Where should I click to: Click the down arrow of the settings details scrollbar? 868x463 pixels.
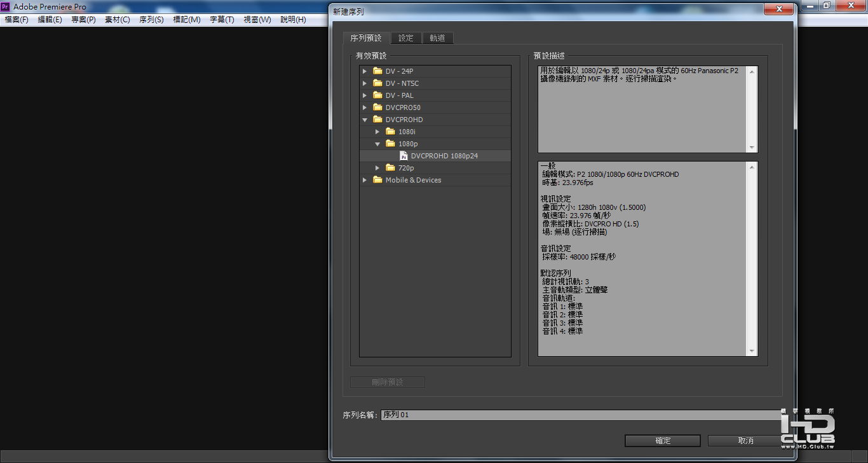point(752,351)
